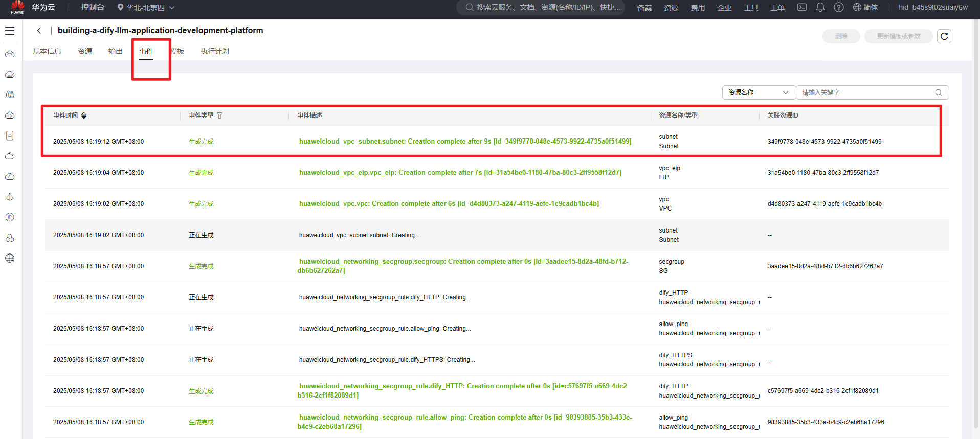Image resolution: width=980 pixels, height=439 pixels.
Task: Go back using the left arrow beside title
Action: pos(39,31)
